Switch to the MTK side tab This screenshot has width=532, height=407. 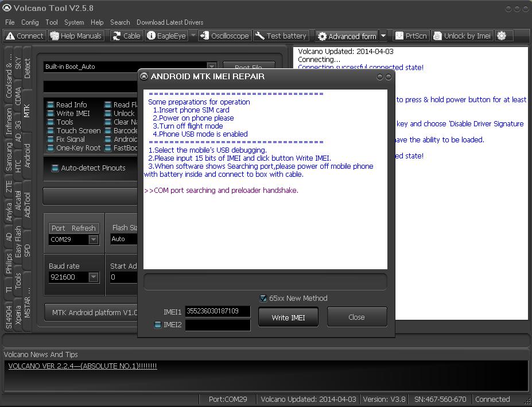[x=27, y=111]
